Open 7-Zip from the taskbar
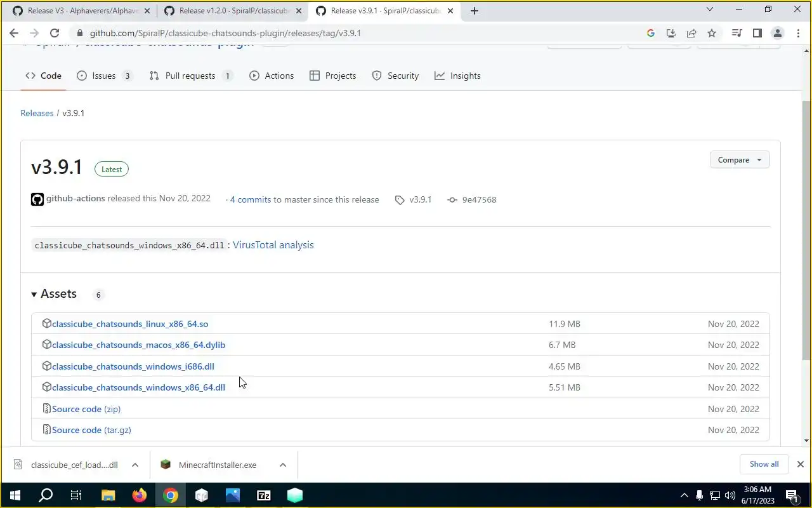This screenshot has width=812, height=508. pyautogui.click(x=263, y=495)
